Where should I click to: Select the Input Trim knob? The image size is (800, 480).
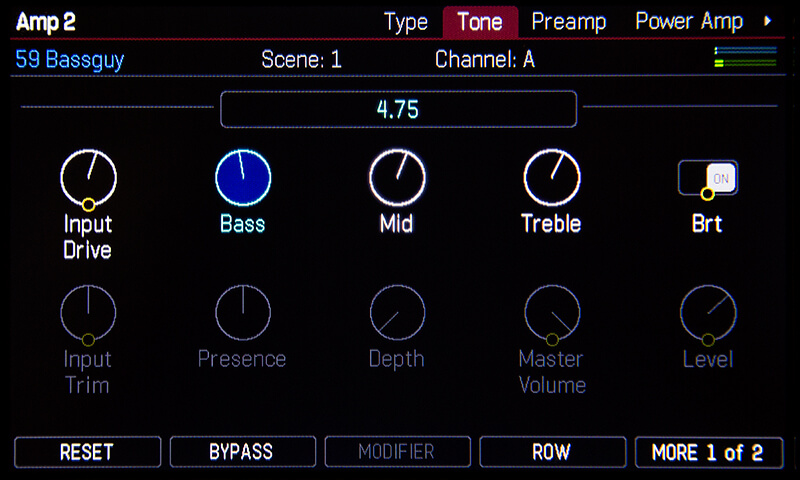point(88,311)
